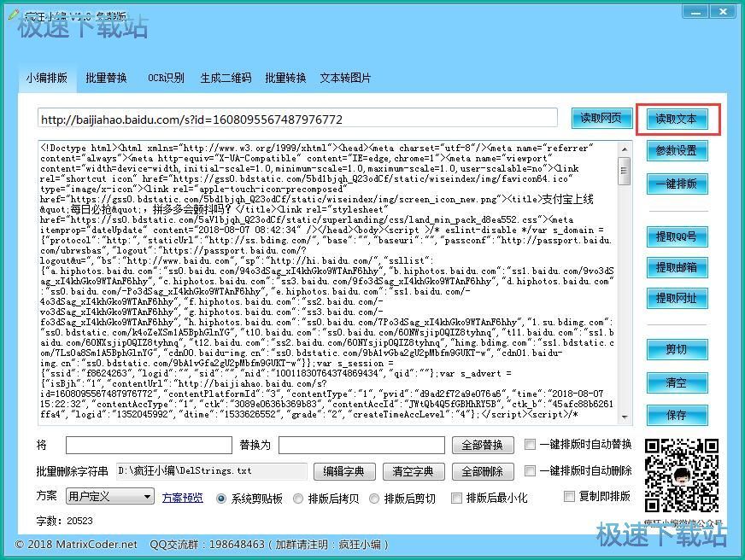Click the 全部删除 button
The height and width of the screenshot is (560, 745).
(483, 471)
